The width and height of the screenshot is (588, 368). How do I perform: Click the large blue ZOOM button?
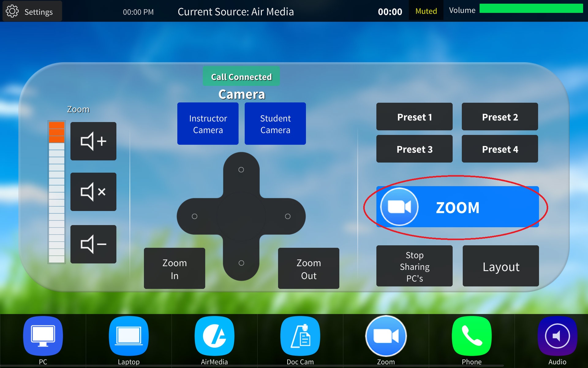[458, 207]
